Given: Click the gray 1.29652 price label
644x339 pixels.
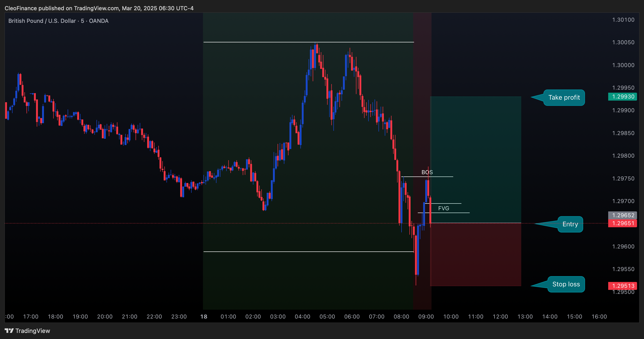Looking at the screenshot, I should coord(623,215).
